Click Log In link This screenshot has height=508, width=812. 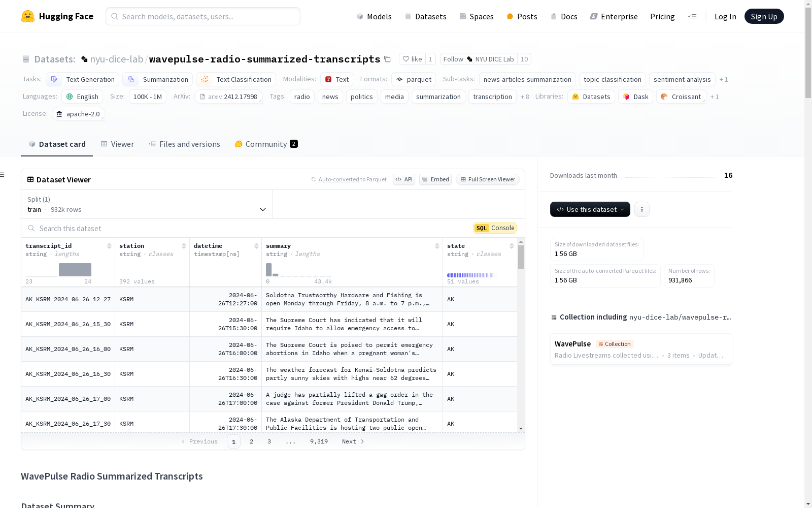(x=725, y=16)
